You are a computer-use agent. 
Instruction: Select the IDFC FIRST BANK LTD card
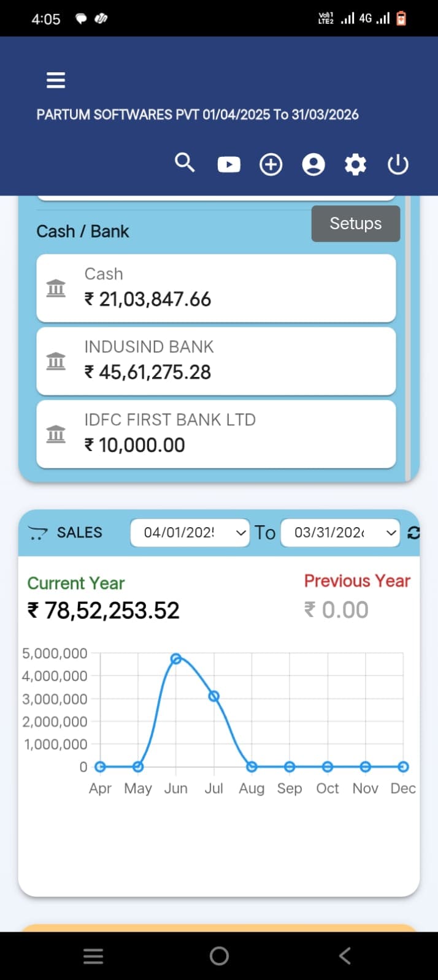[216, 434]
